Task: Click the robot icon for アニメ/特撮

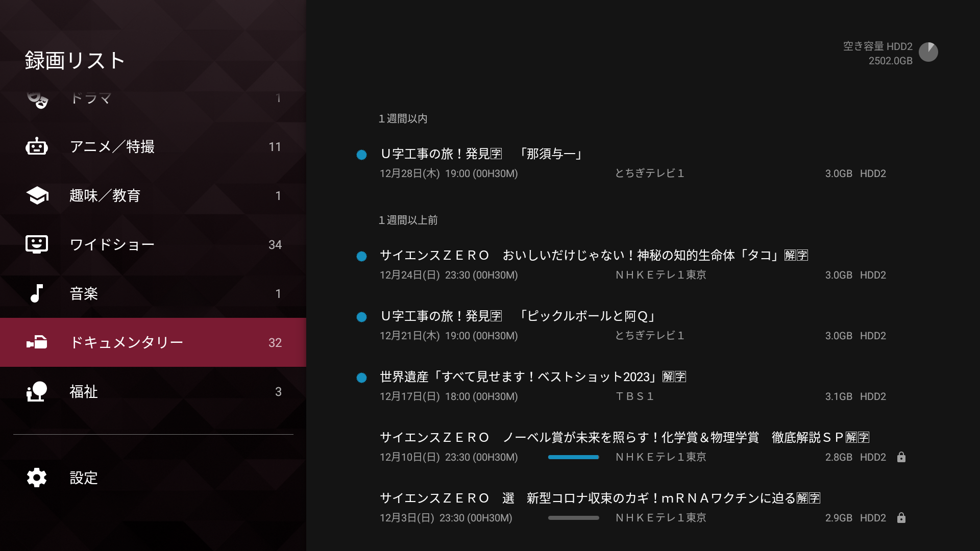Action: tap(37, 147)
